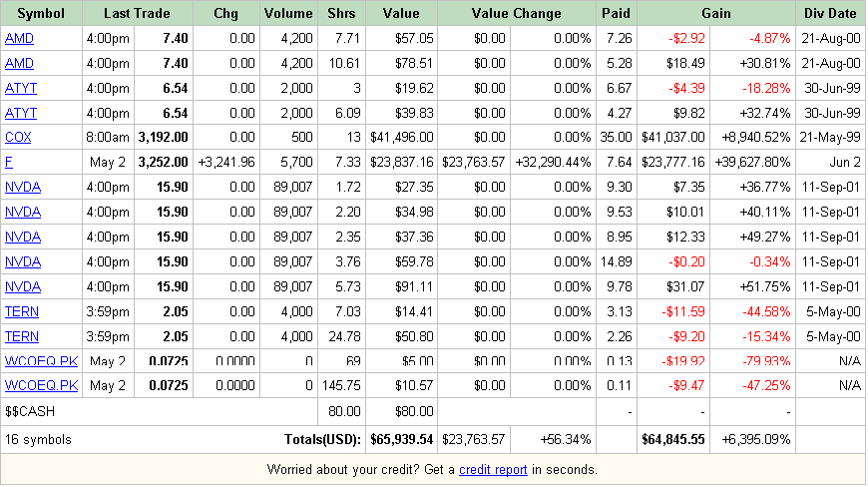Select the +3,241.96 change cell
The height and width of the screenshot is (487, 868).
pos(226,162)
